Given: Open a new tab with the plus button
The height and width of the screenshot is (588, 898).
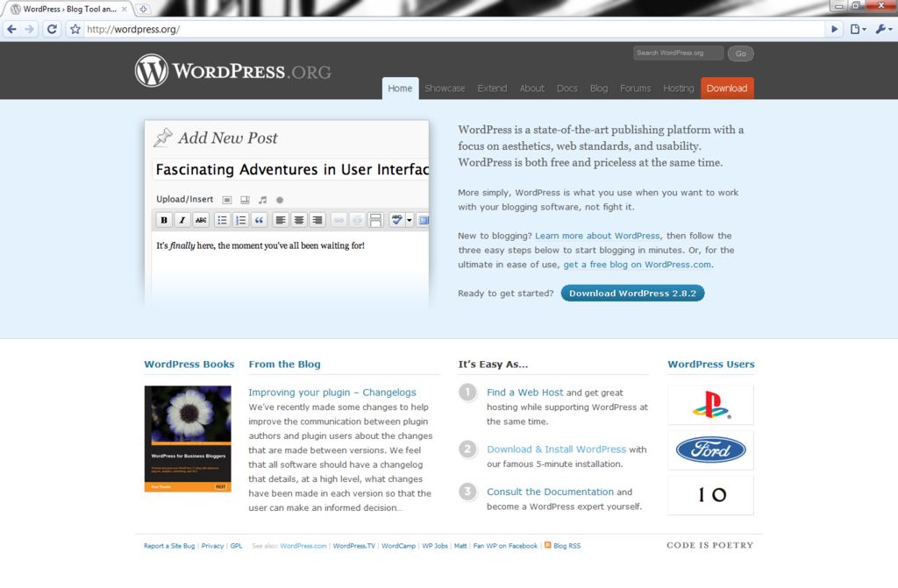Looking at the screenshot, I should [143, 9].
